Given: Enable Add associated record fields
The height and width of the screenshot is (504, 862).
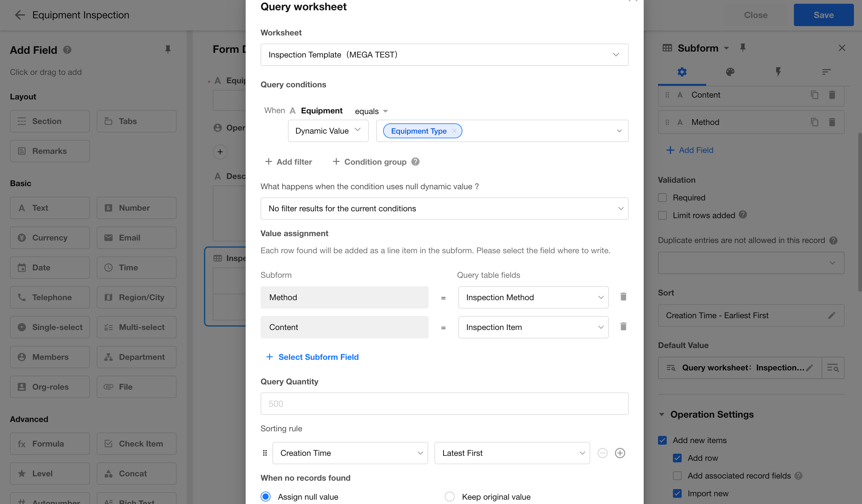Looking at the screenshot, I should pyautogui.click(x=677, y=476).
